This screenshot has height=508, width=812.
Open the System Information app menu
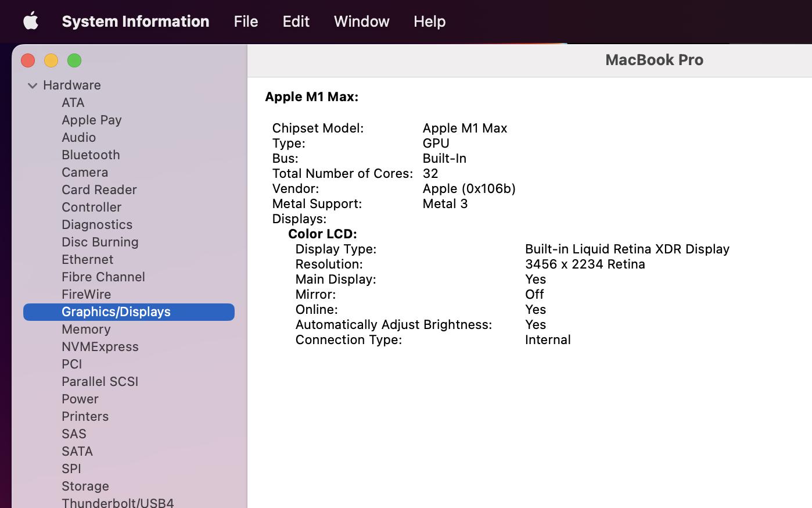click(x=135, y=22)
